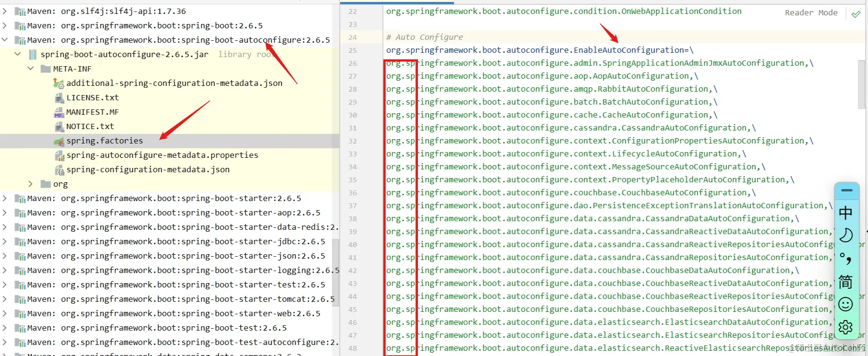The height and width of the screenshot is (356, 868).
Task: Toggle Chinese/English input mode (中)
Action: (845, 213)
